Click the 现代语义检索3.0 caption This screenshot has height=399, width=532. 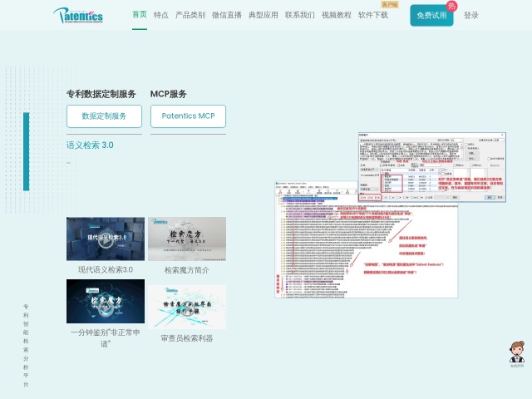[106, 269]
